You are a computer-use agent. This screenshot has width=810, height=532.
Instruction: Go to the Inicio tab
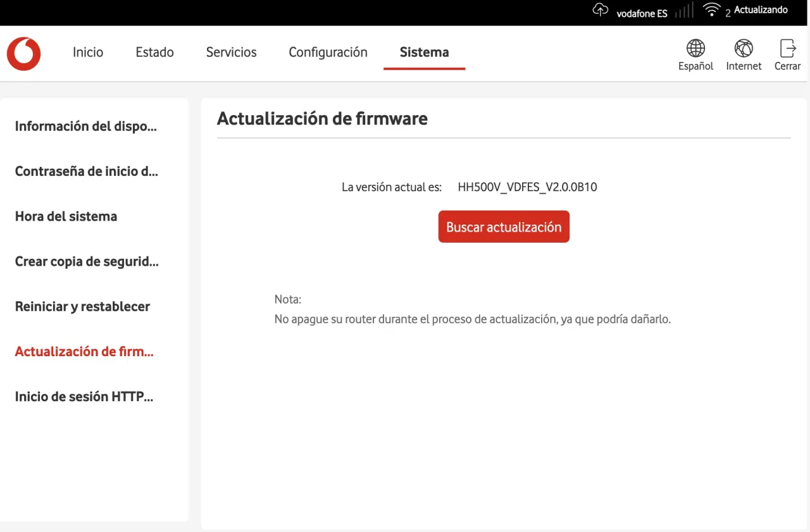88,53
